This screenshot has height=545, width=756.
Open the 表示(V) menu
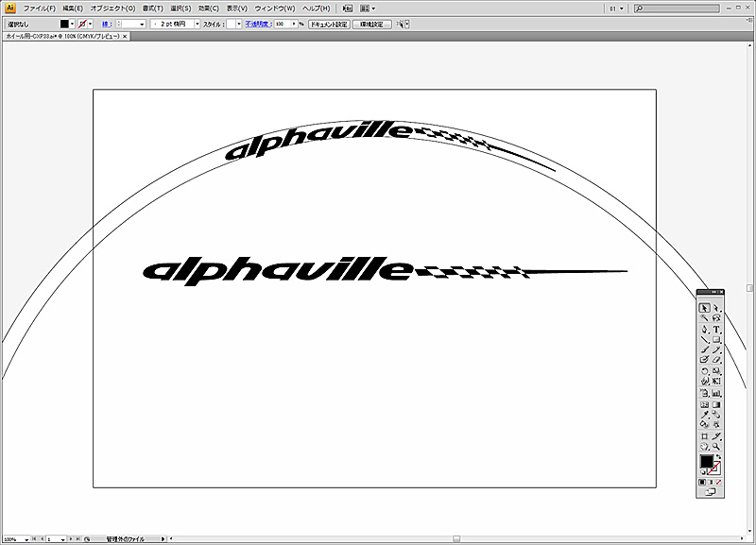[237, 9]
